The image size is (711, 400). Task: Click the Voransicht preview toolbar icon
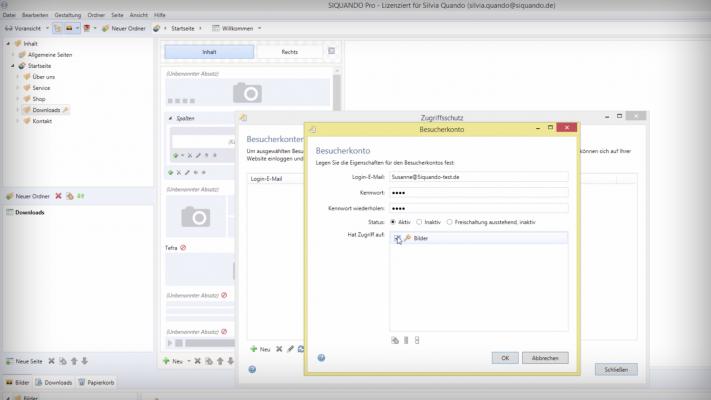click(x=8, y=29)
